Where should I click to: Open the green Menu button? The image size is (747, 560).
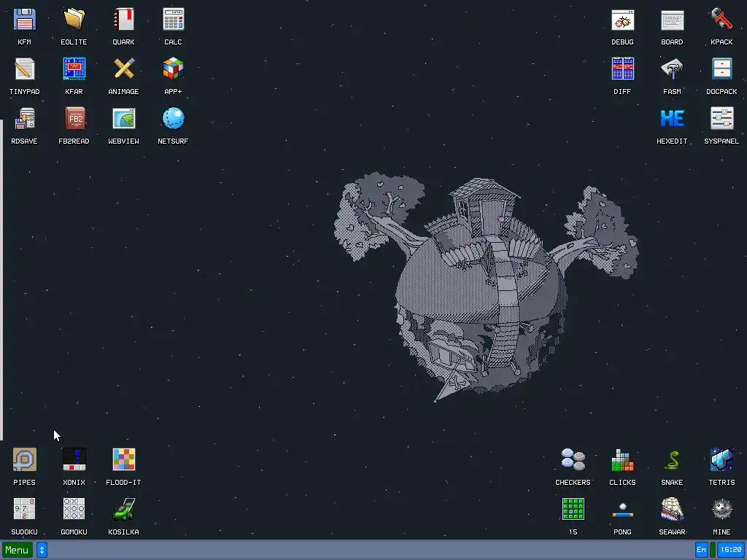pyautogui.click(x=18, y=550)
